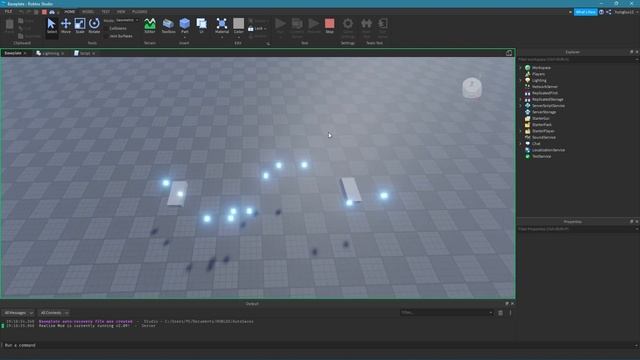Select SoundService in Explorer

click(x=544, y=138)
